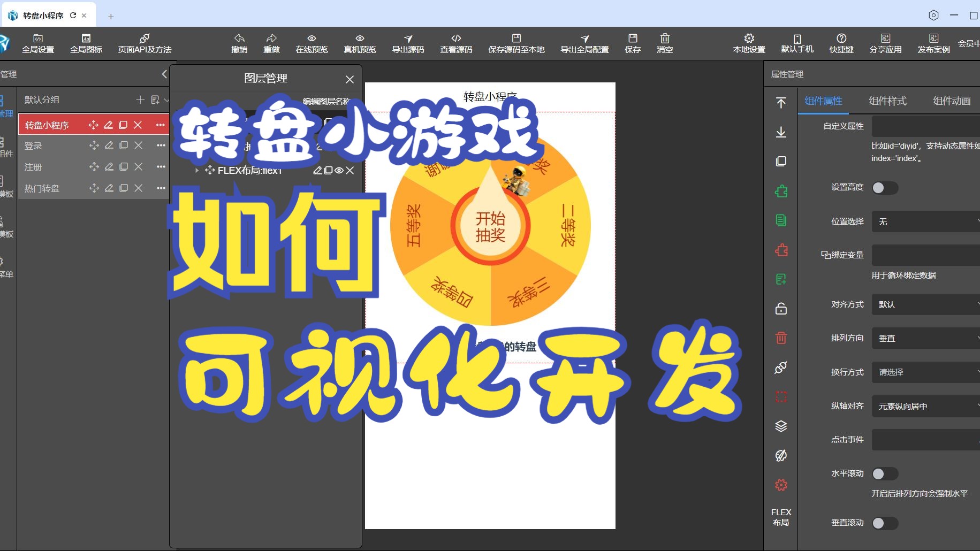The image size is (980, 551).
Task: Click the 撤销 (undo) toolbar icon
Action: (239, 43)
